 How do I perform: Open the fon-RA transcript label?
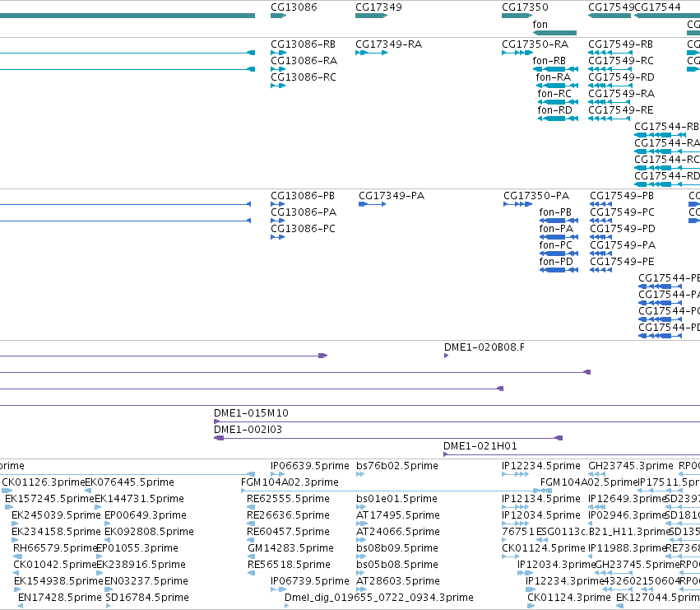(554, 77)
